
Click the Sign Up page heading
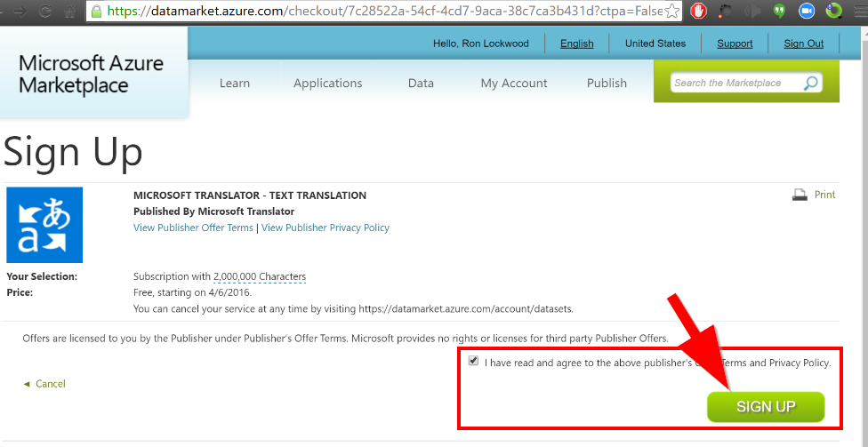(73, 153)
